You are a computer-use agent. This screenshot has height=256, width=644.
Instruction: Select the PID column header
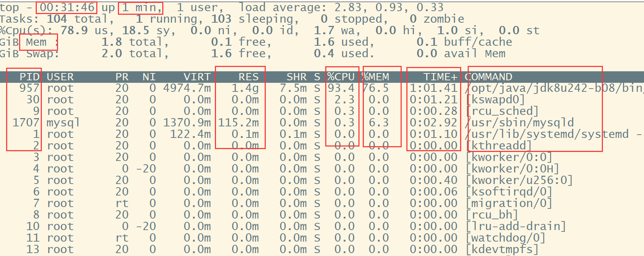click(x=29, y=77)
